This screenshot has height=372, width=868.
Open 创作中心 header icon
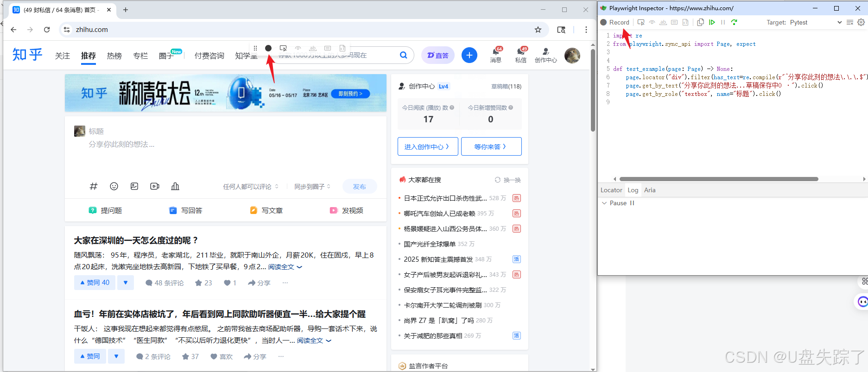(x=546, y=55)
